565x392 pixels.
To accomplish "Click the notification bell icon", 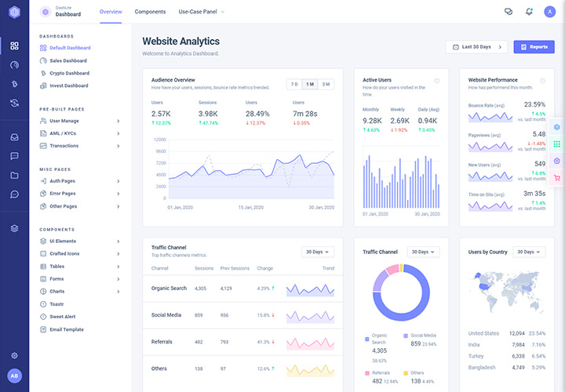I will pos(529,12).
